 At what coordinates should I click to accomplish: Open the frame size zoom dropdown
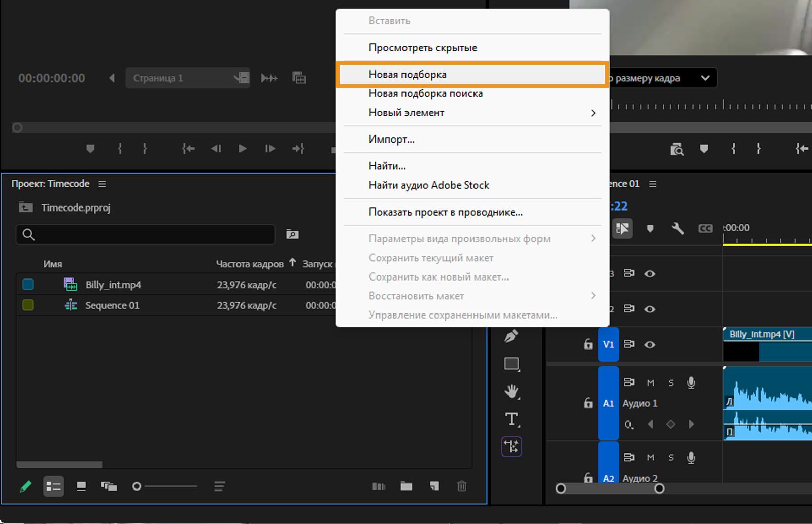[704, 78]
